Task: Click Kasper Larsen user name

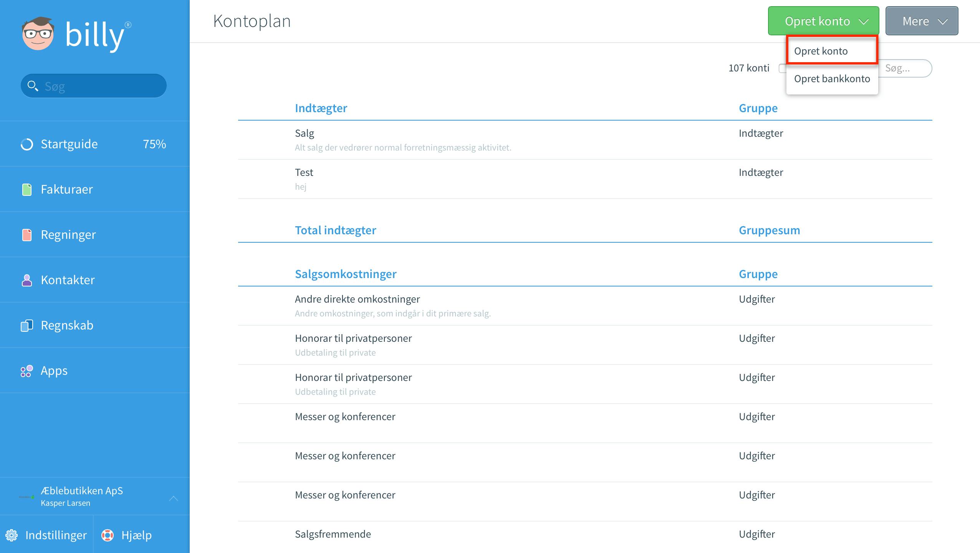Action: coord(65,503)
